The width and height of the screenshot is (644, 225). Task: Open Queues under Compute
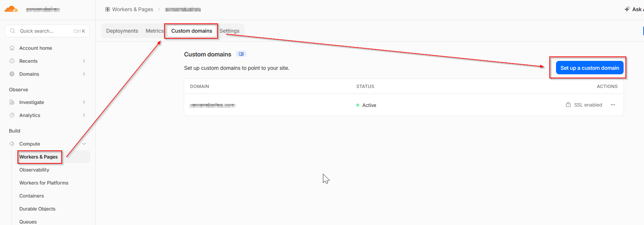(x=28, y=222)
